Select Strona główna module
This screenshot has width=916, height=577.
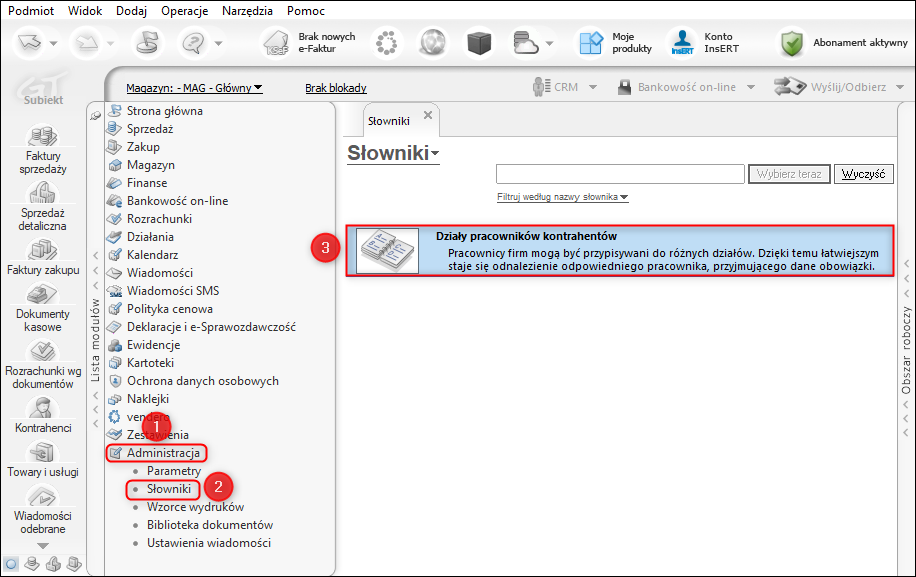point(165,111)
